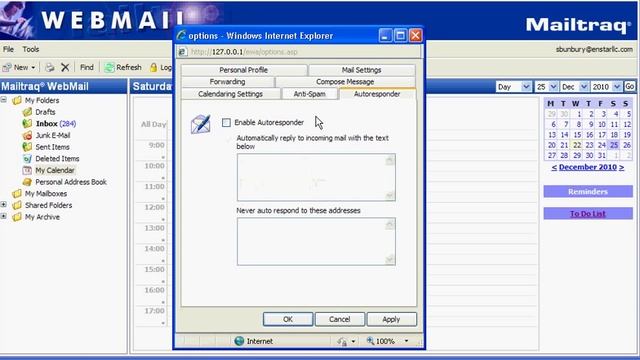Click the Personal Address Book icon

click(27, 182)
